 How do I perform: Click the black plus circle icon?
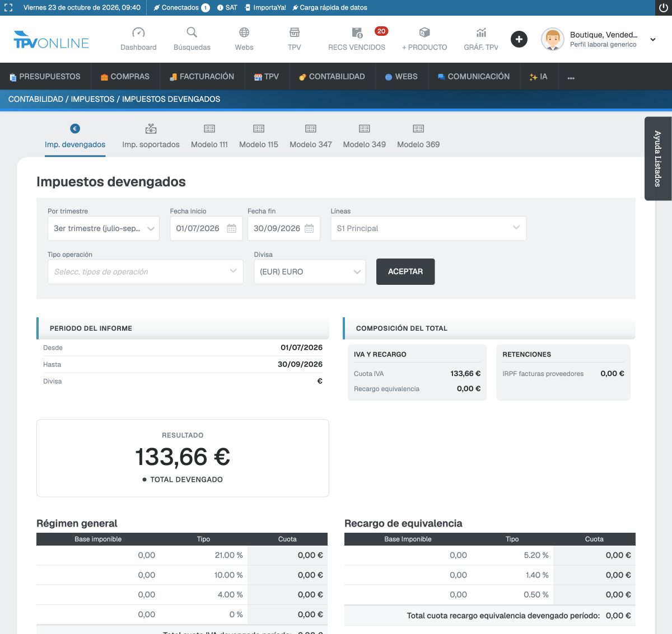point(519,39)
